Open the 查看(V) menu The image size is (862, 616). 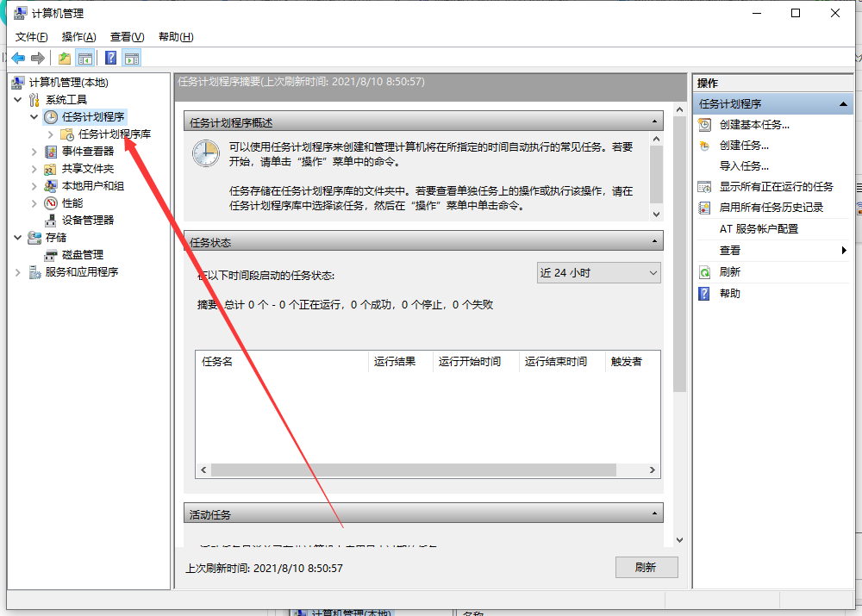pyautogui.click(x=127, y=37)
